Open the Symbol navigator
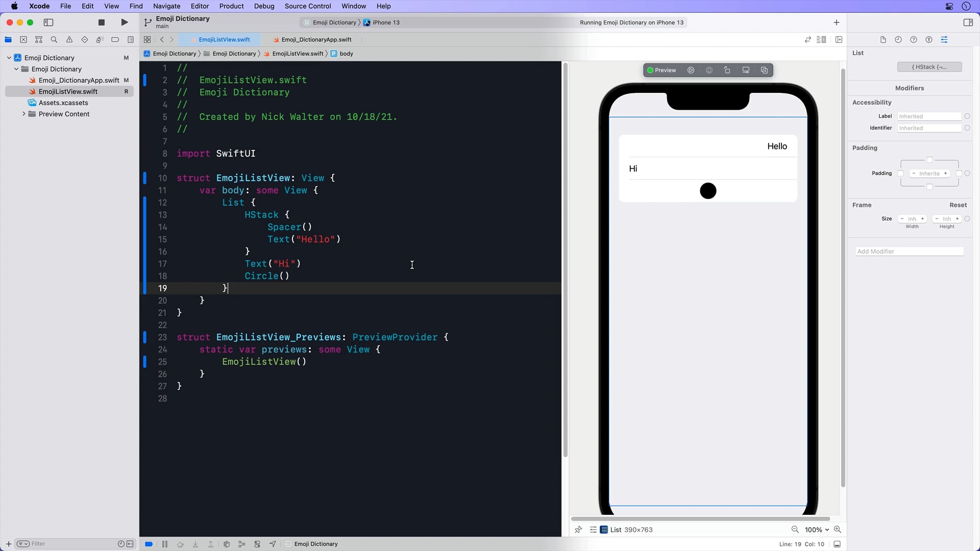 pyautogui.click(x=39, y=40)
